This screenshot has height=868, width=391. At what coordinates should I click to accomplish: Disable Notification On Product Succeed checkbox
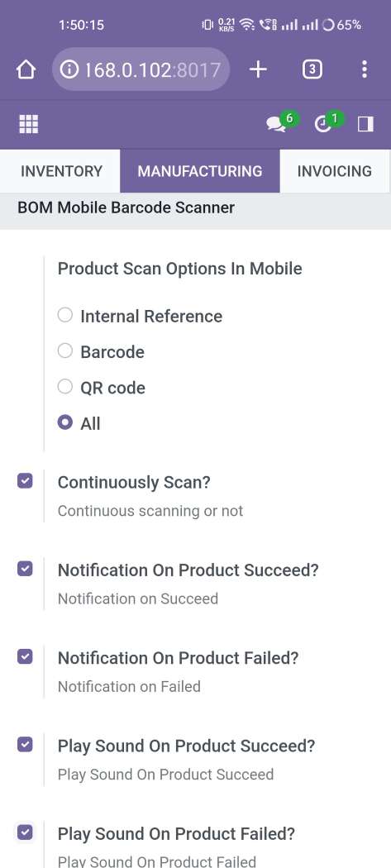coord(25,569)
